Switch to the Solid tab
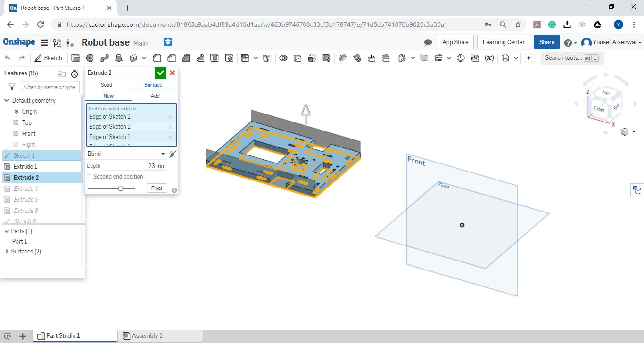Viewport: 644px width, 343px height. pos(107,85)
